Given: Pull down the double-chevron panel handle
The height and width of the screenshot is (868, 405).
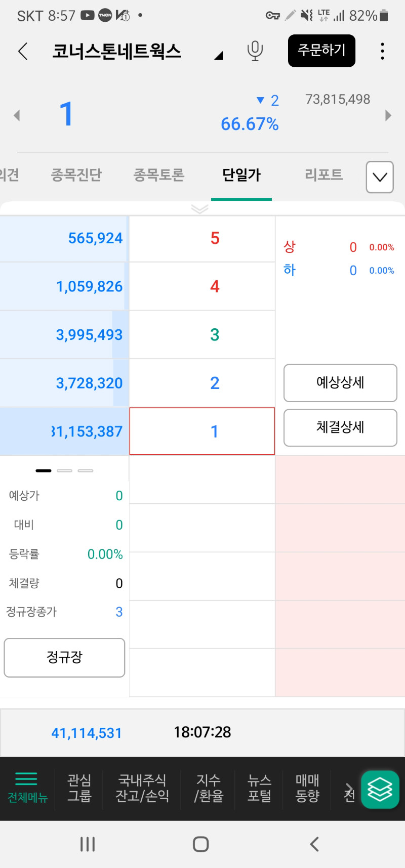Looking at the screenshot, I should tap(200, 209).
